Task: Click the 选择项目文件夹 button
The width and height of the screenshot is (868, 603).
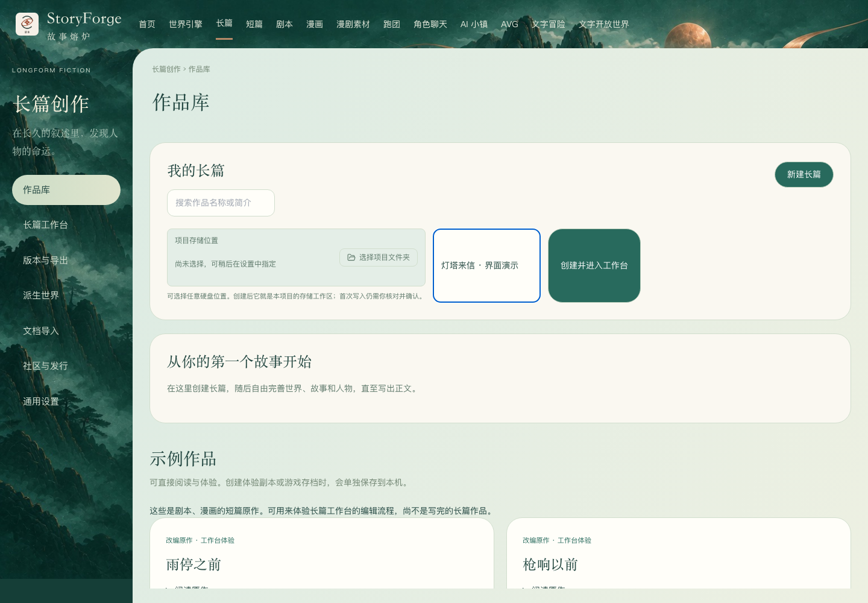Action: (379, 257)
